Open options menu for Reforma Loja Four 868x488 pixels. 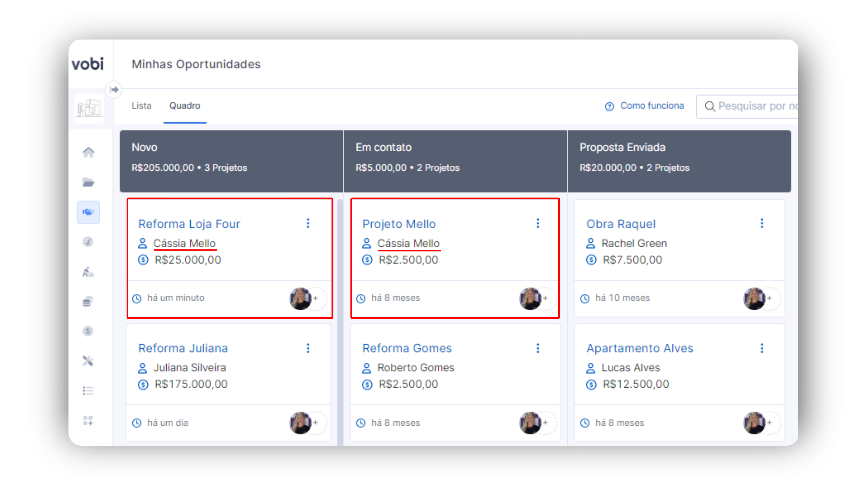coord(308,223)
